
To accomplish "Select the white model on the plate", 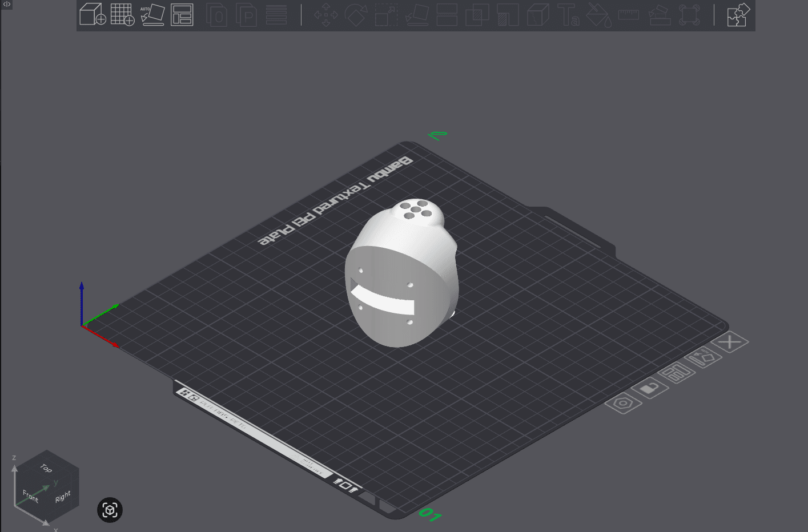I will [400, 274].
